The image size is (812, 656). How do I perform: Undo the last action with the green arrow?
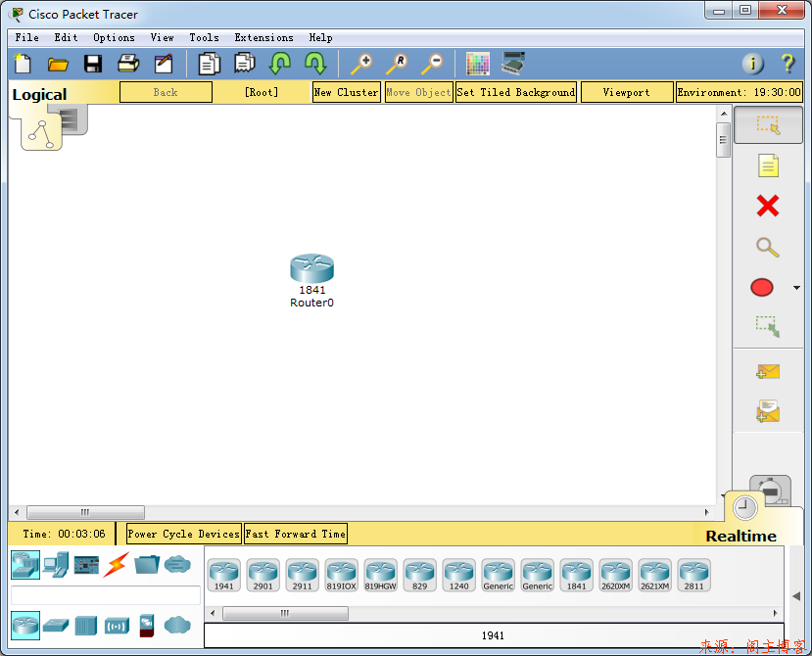pos(279,64)
